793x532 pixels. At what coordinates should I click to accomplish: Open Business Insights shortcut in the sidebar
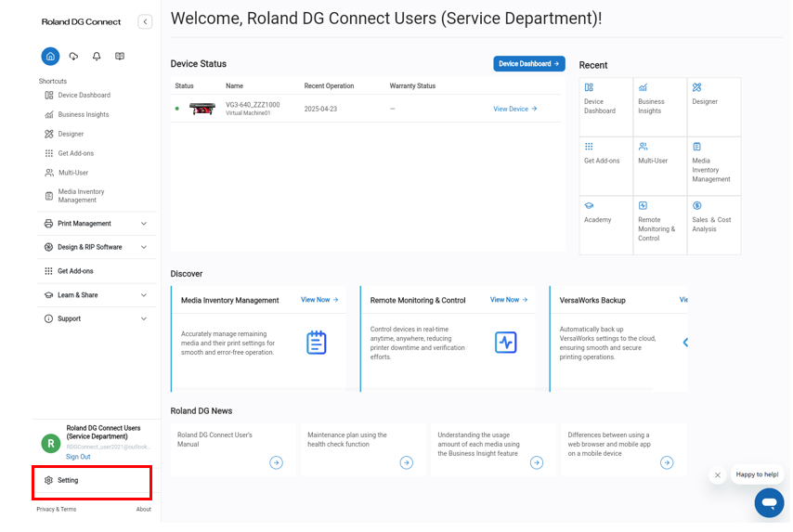[77, 114]
